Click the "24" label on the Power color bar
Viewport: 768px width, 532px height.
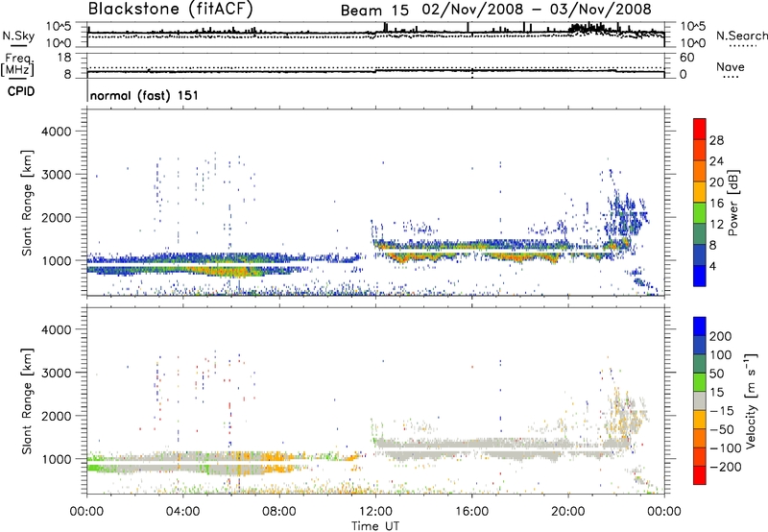pos(716,161)
